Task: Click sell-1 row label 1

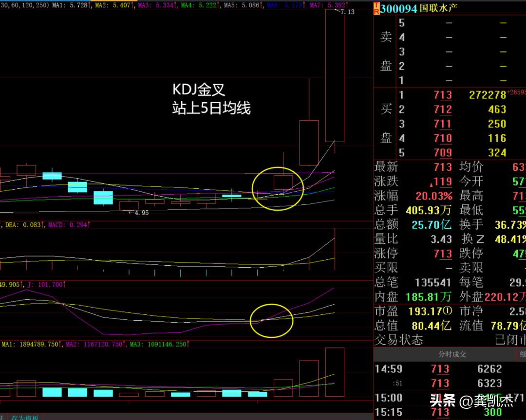Action: pos(401,80)
